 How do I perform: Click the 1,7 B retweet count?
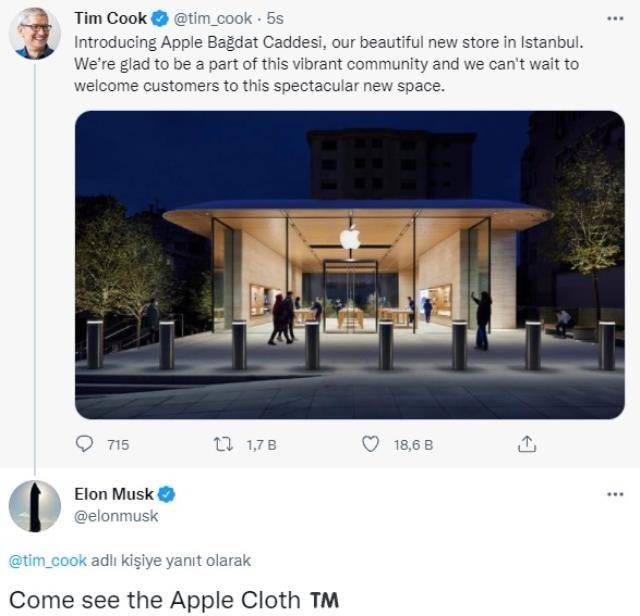coord(262,445)
